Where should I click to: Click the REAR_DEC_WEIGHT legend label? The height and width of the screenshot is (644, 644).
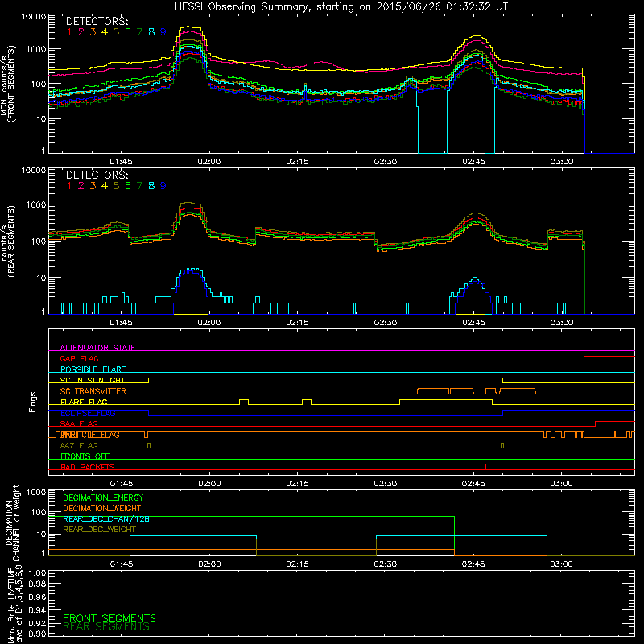99,530
